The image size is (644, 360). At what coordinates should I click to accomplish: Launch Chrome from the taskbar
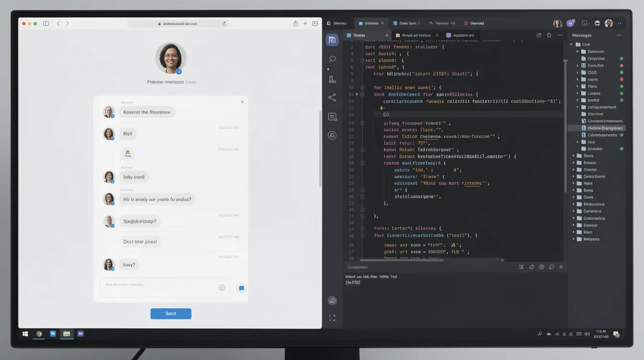[39, 334]
